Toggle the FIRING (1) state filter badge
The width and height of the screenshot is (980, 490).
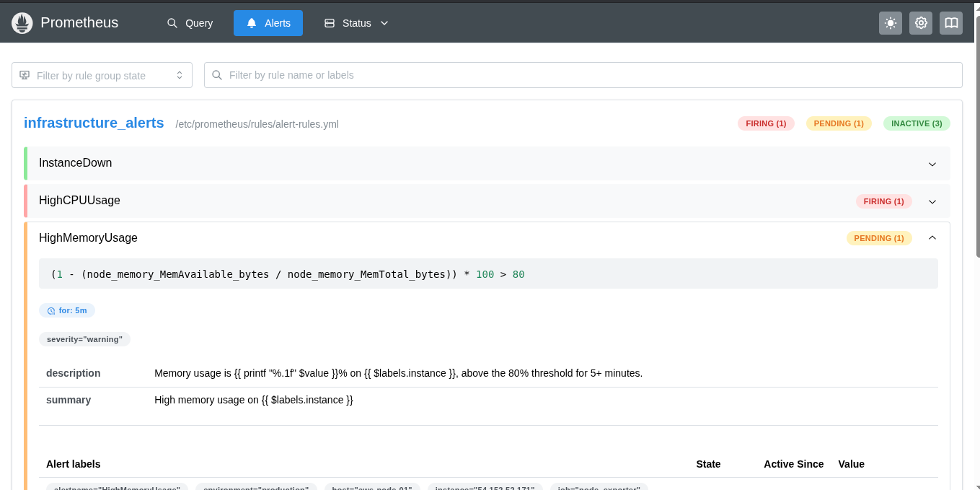point(766,123)
